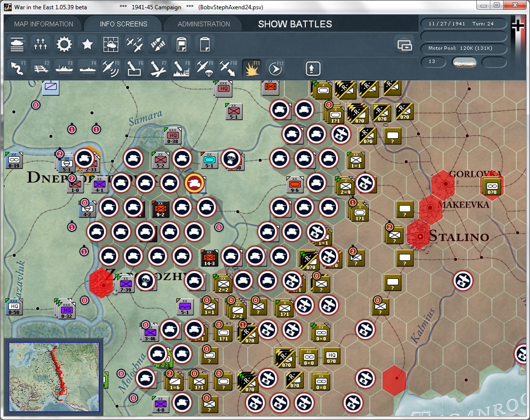The width and height of the screenshot is (530, 420).
Task: Click the German cross flag side indicator
Action: (517, 26)
